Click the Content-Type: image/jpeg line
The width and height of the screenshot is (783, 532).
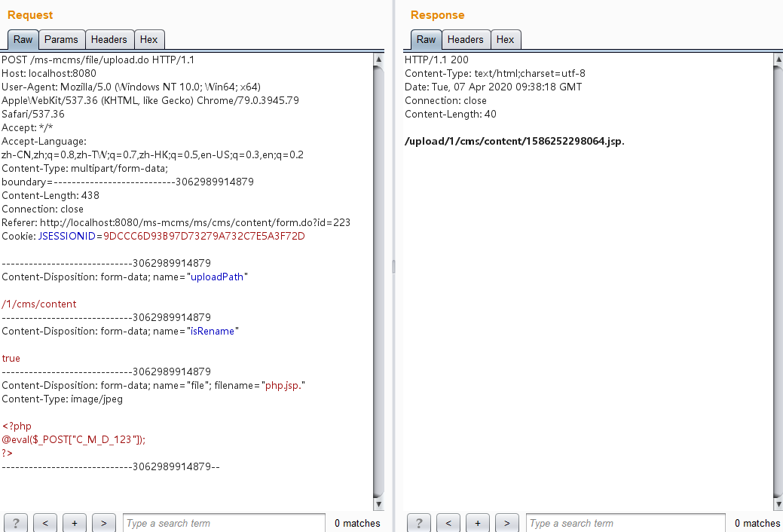(63, 399)
